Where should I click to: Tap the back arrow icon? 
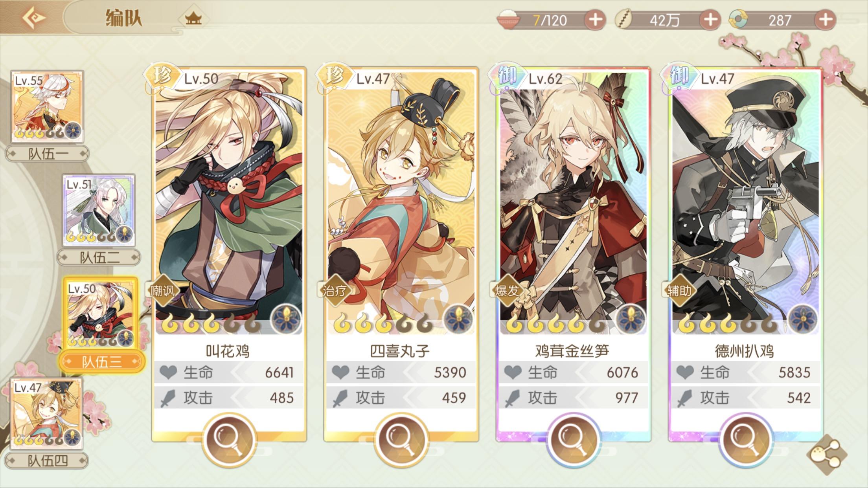coord(34,17)
